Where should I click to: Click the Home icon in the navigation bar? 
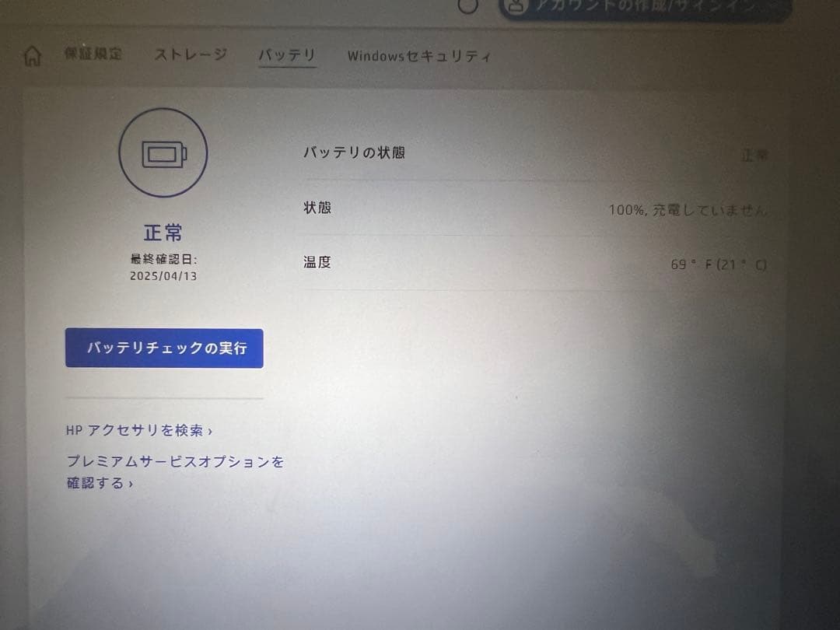pos(31,54)
